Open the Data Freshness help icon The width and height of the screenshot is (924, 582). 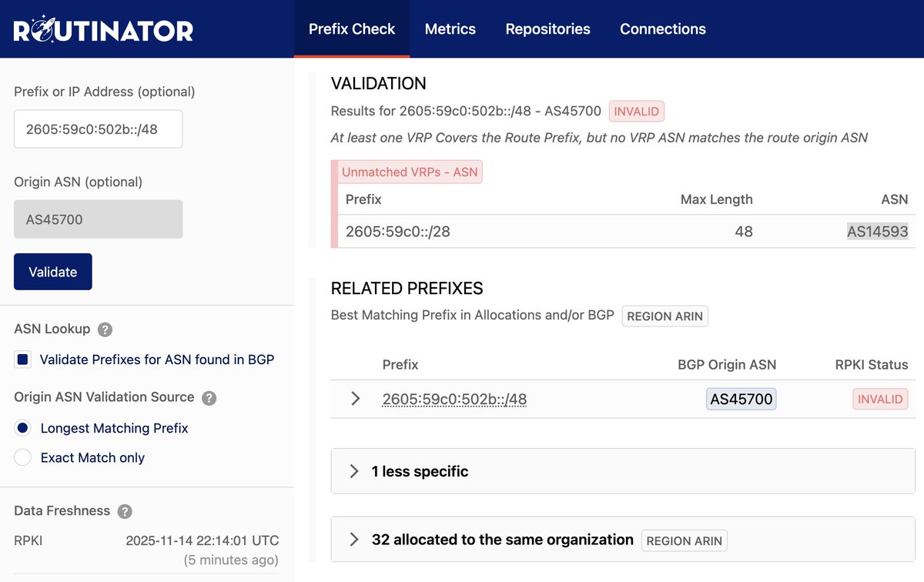[x=125, y=512]
